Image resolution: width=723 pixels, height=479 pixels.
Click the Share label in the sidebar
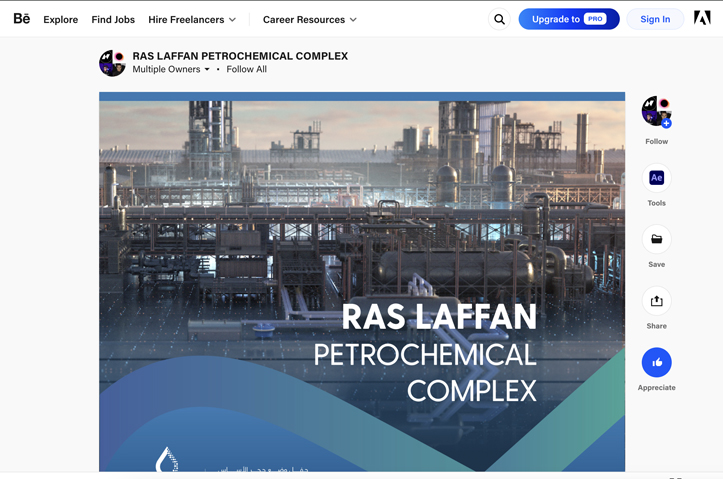pos(657,326)
